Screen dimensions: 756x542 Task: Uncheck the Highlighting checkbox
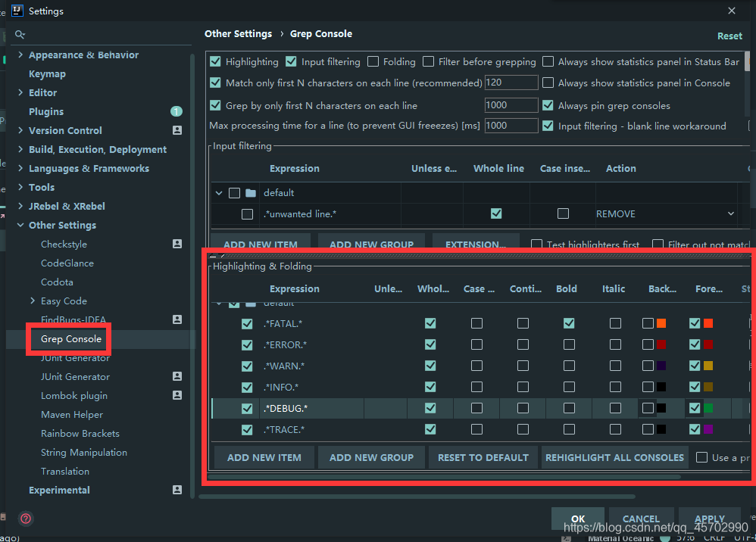tap(216, 61)
